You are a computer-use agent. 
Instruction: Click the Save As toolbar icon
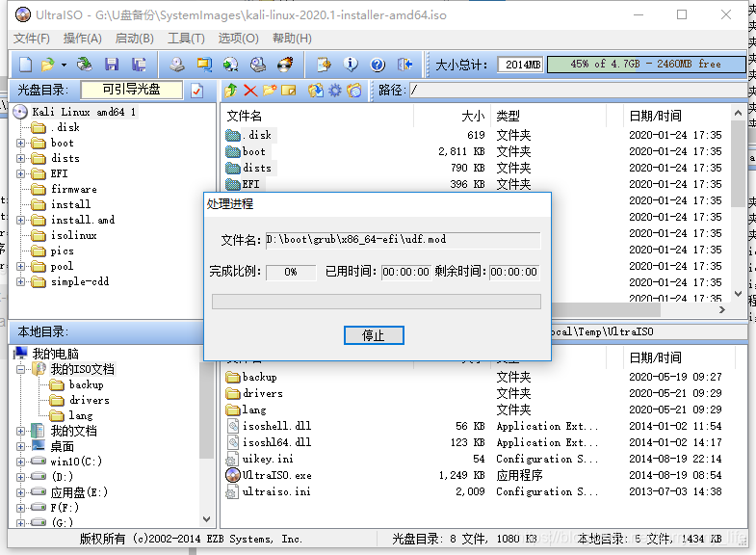click(x=139, y=65)
